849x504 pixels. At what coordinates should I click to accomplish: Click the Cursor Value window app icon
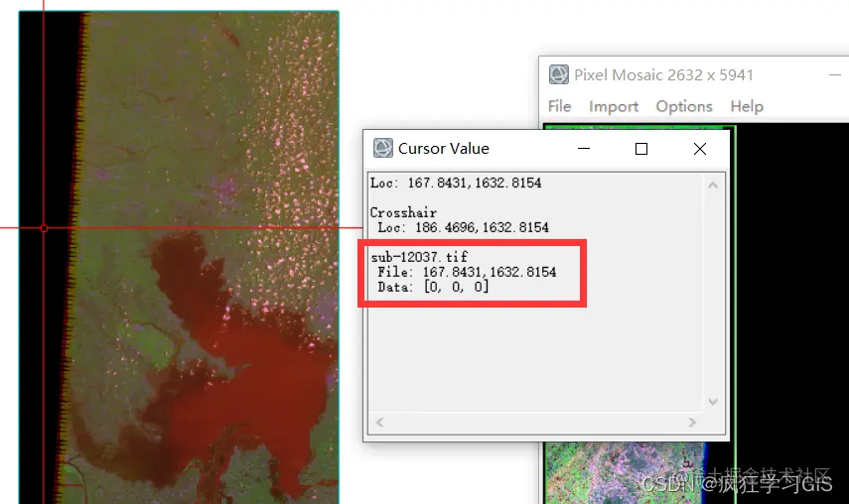(383, 148)
